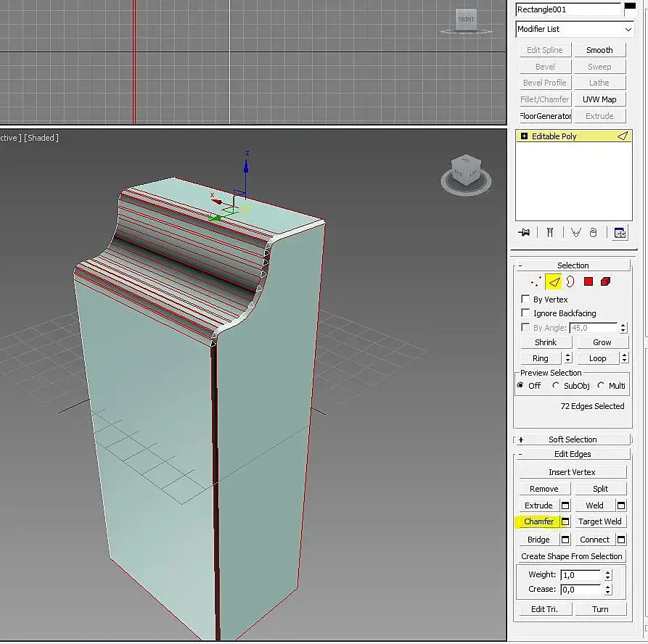Click the Ring button
648x644 pixels.
coord(540,358)
